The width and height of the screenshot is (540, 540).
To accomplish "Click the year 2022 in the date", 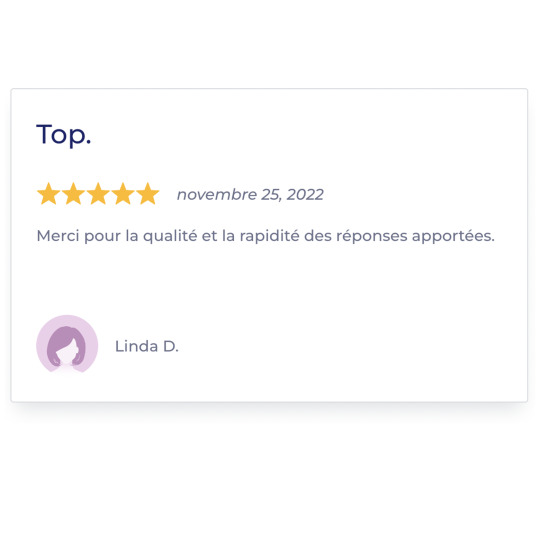I will coord(305,195).
